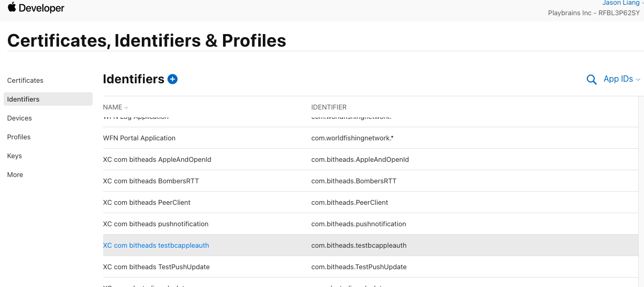Open identifier search magnifier icon
The width and height of the screenshot is (644, 287).
click(592, 80)
